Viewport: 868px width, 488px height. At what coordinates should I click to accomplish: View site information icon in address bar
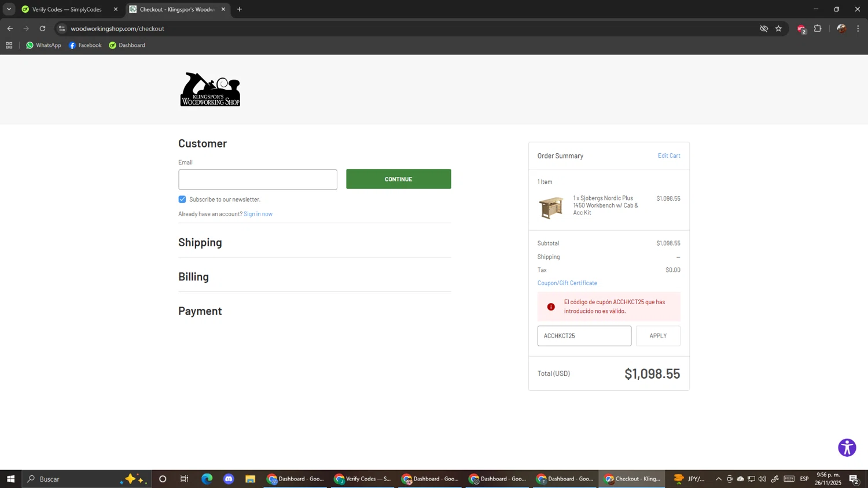(62, 28)
